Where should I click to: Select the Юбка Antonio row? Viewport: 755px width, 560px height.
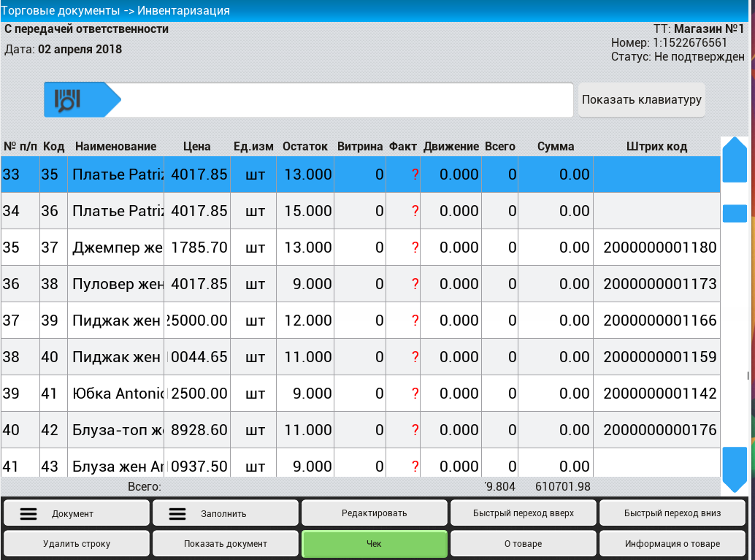pos(360,394)
